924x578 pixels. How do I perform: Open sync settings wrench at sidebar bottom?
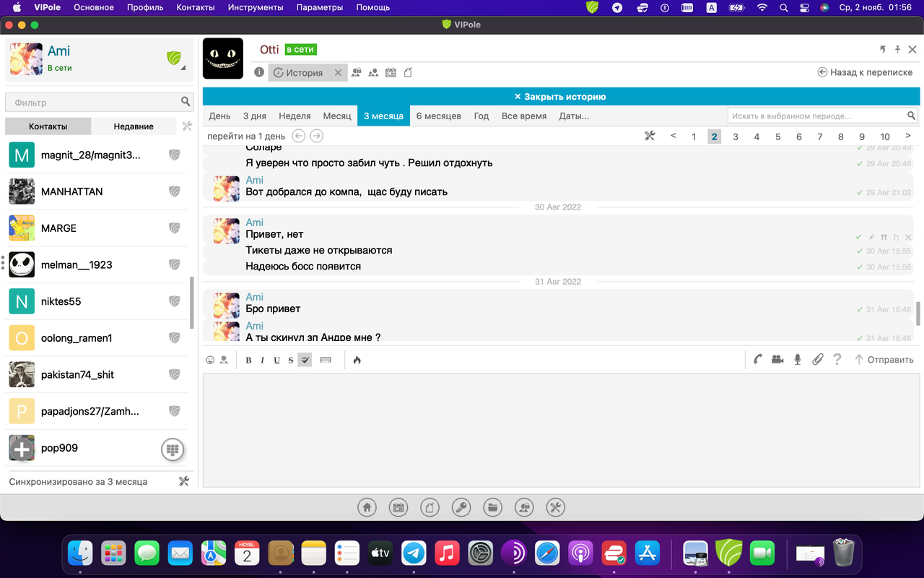tap(184, 481)
